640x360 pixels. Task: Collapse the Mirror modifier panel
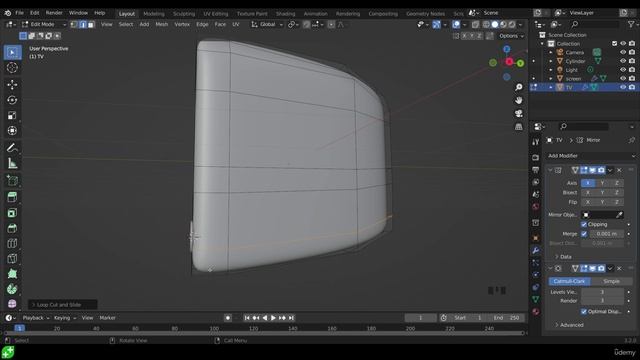coord(550,170)
